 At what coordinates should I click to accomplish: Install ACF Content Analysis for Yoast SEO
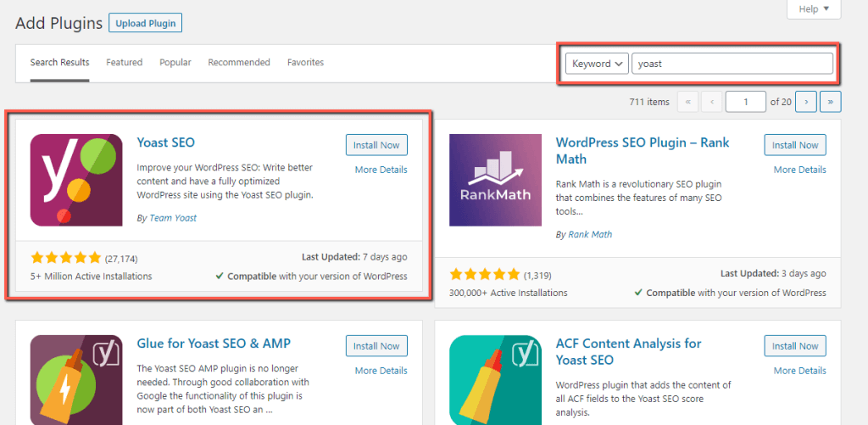795,346
